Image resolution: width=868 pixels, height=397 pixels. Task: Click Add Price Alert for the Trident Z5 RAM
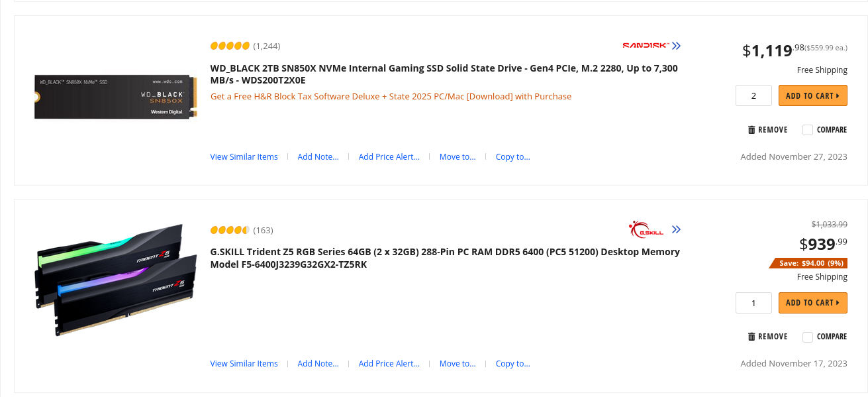coord(389,363)
